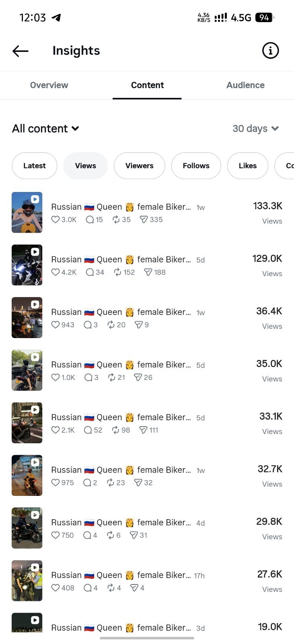Open the info icon next to Insights
This screenshot has height=644, width=294.
point(270,51)
